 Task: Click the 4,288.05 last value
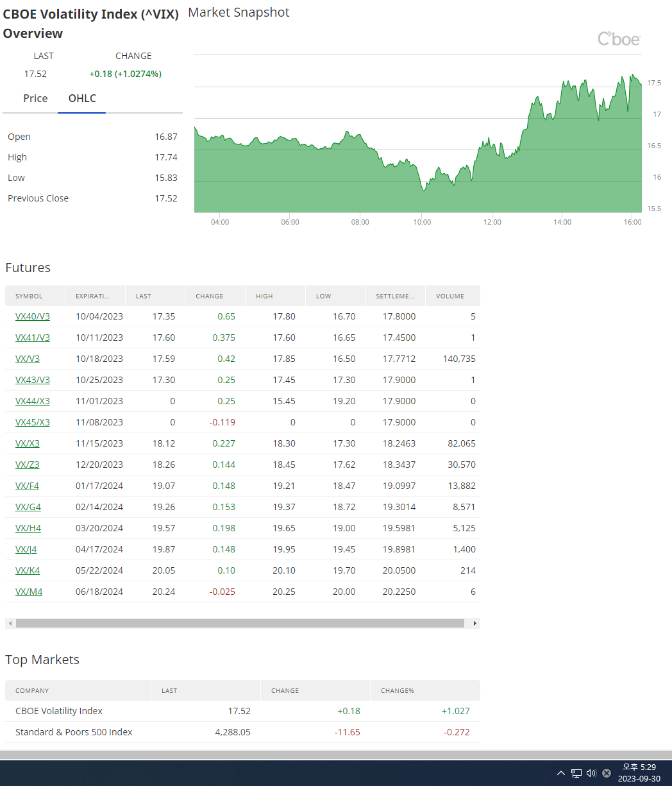pos(233,732)
